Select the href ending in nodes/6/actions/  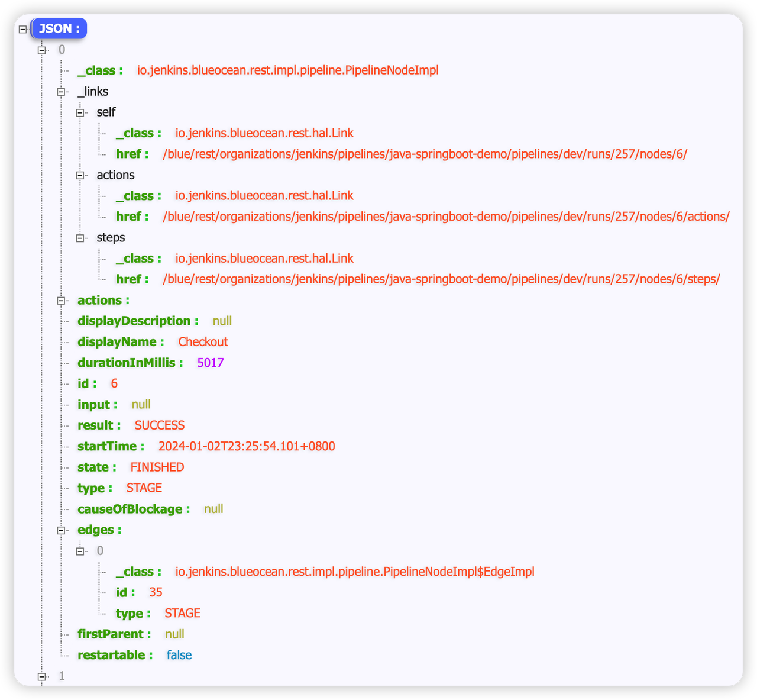pos(446,217)
